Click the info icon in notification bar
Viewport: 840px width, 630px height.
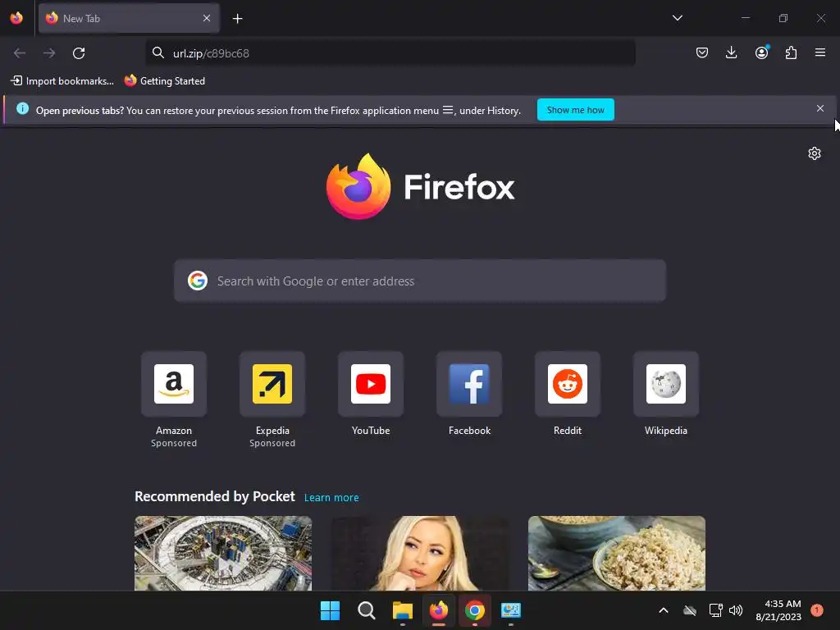[x=22, y=109]
